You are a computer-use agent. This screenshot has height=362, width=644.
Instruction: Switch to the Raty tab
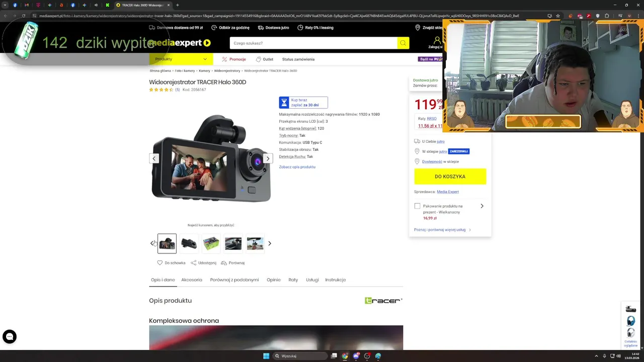pyautogui.click(x=293, y=280)
